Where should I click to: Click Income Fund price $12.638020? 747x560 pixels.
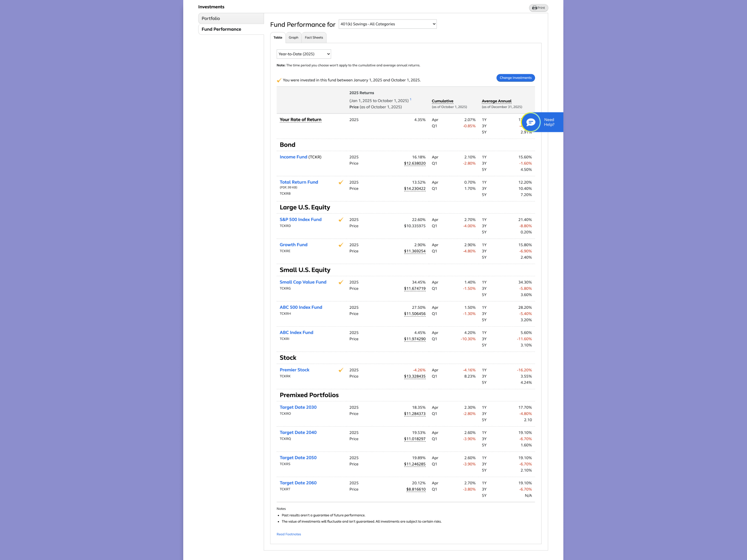click(415, 164)
